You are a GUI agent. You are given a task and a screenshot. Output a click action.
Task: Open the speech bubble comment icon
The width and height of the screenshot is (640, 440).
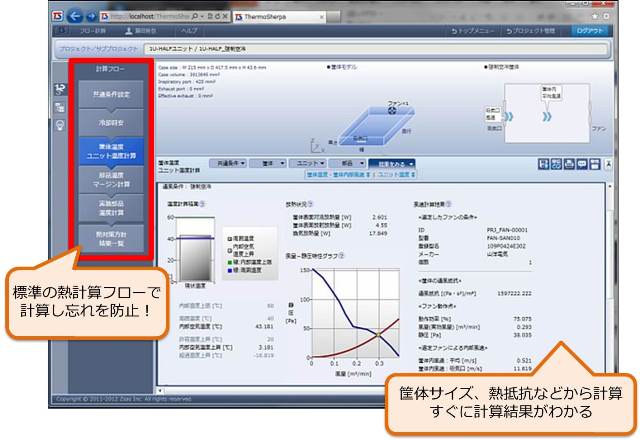[582, 164]
